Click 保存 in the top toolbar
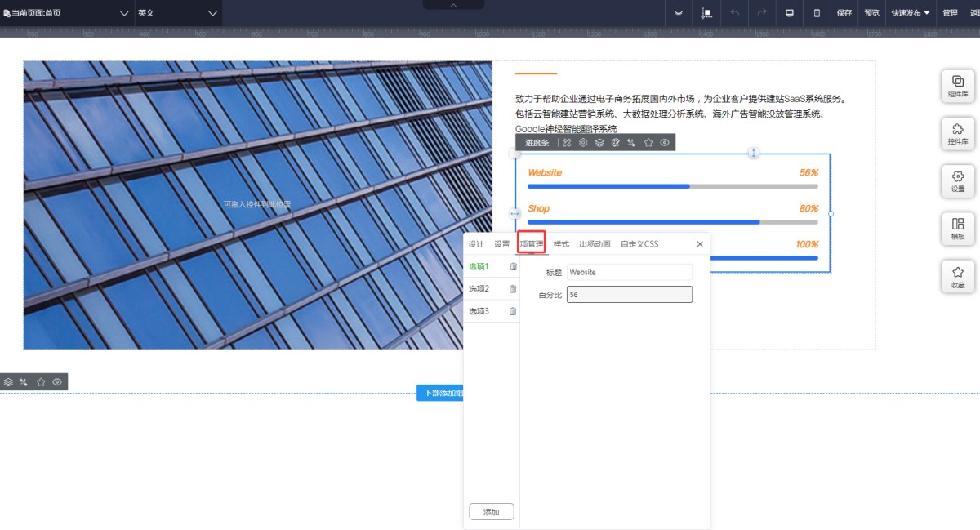 [x=844, y=13]
